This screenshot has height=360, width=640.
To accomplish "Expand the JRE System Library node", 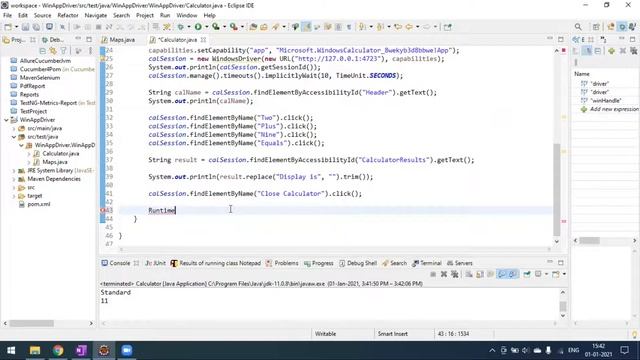I will pos(14,171).
